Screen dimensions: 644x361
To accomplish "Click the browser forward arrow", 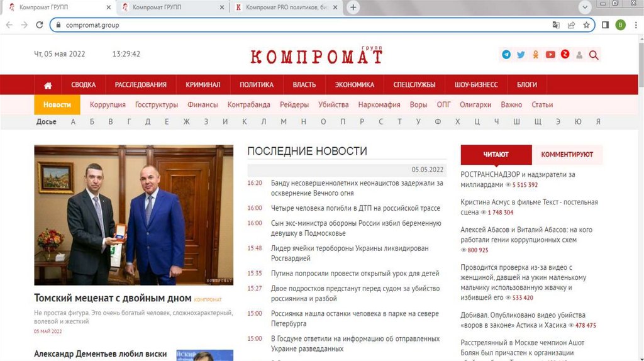I will [x=25, y=25].
